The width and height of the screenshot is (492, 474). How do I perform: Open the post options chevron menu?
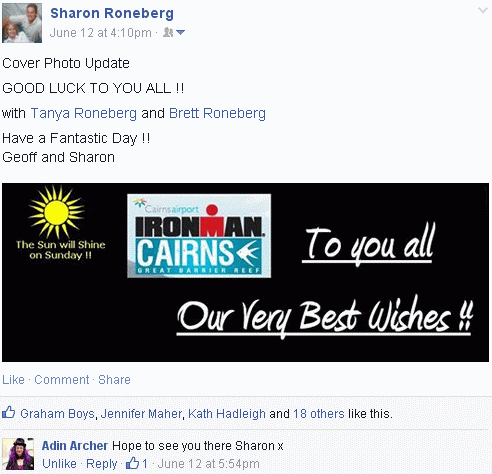click(x=482, y=11)
